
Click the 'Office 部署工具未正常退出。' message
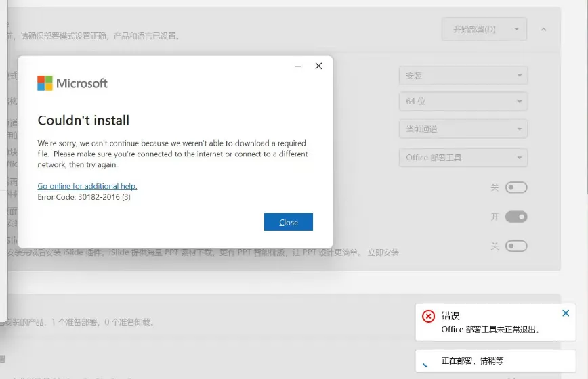(x=490, y=330)
